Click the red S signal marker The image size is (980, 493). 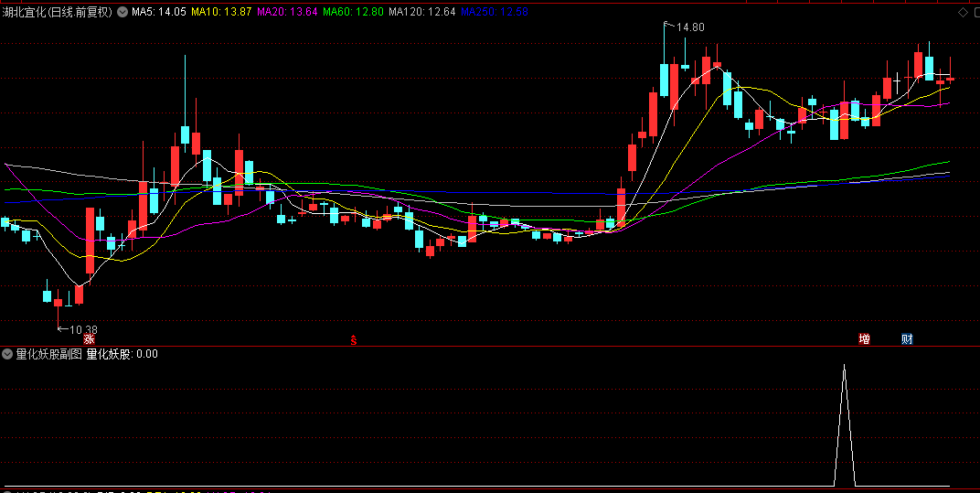click(353, 339)
